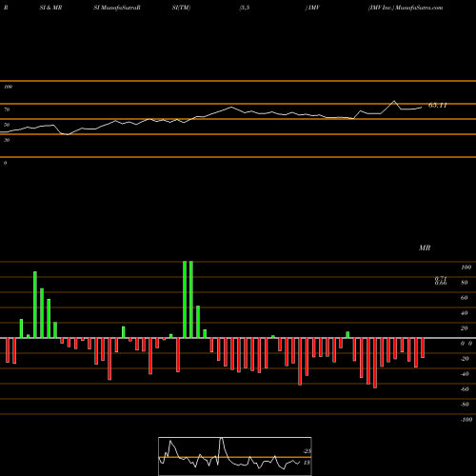Screen dimensions: 476x476
Task: Click the '(IMV Inc.) MunafaSutra.com' header text
Action: 406,8
